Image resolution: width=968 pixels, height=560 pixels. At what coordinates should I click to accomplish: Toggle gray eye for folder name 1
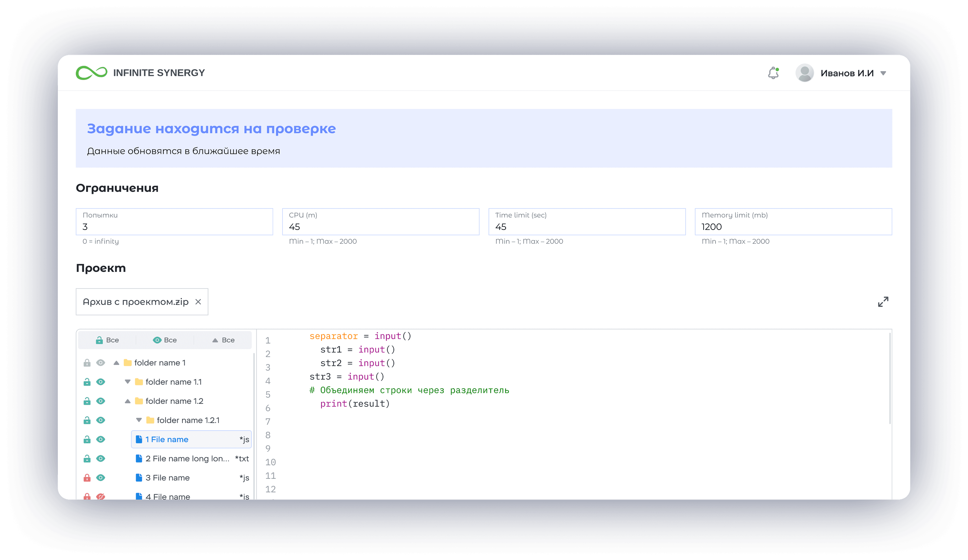pyautogui.click(x=101, y=363)
